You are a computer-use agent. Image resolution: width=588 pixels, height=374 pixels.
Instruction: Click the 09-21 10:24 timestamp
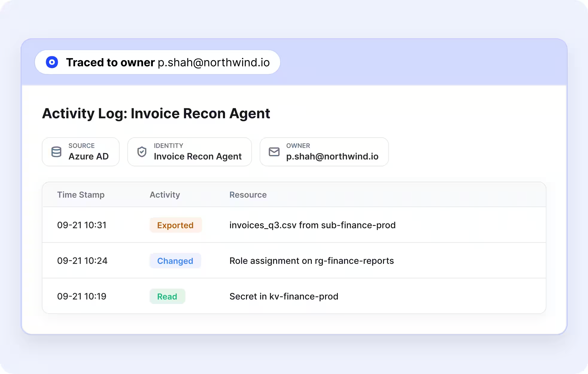(82, 261)
